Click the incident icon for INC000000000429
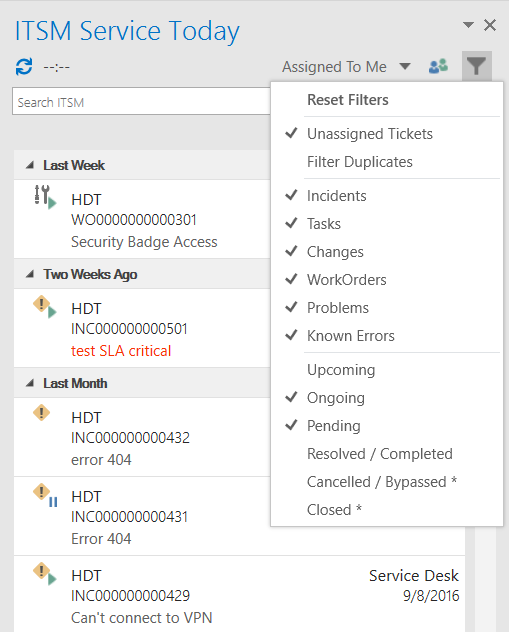509x632 pixels. click(45, 574)
